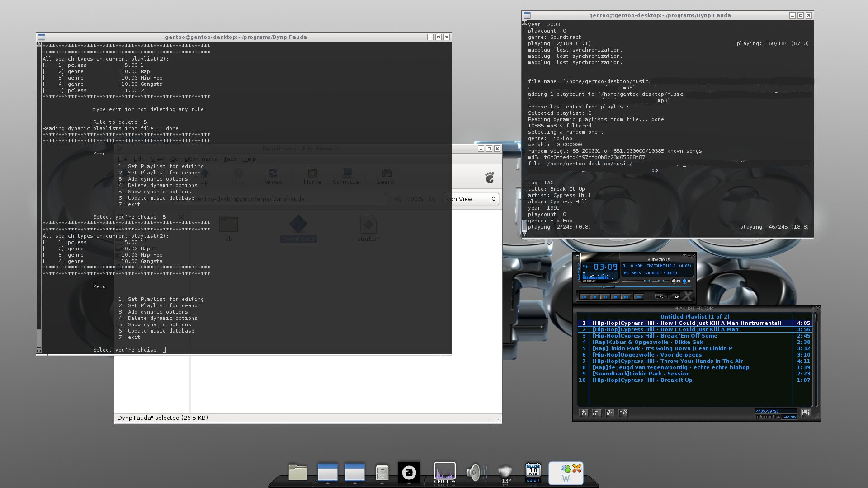Pause playback in Audacious player
868x488 pixels.
[605, 296]
